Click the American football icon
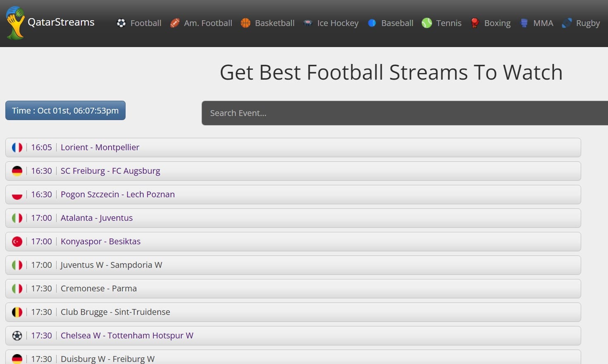Screen dimensions: 608x364 (175, 23)
